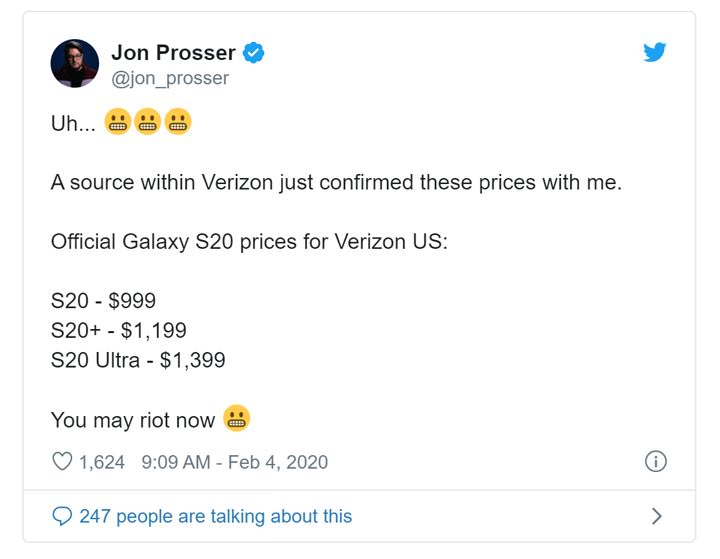Click the "S20 - $999" price line
Screen dimensions: 720x559
pos(103,301)
